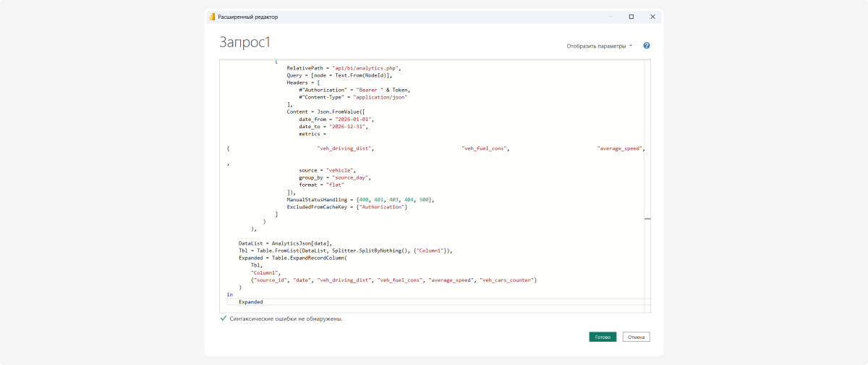Screen dimensions: 868x365
Task: Click the query name heading 'Запрос1'
Action: pos(244,42)
